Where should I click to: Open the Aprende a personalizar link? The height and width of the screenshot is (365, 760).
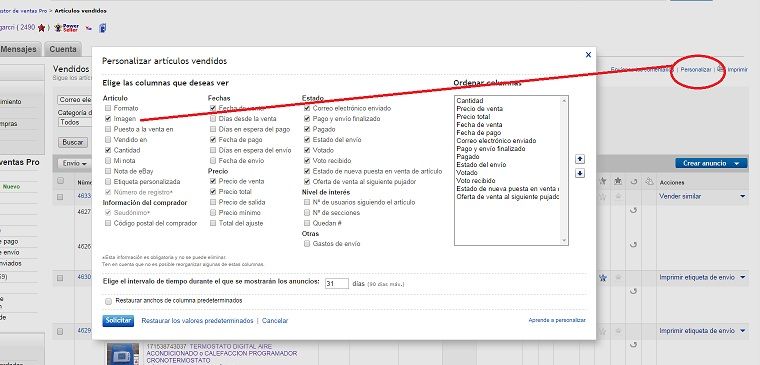pos(557,320)
